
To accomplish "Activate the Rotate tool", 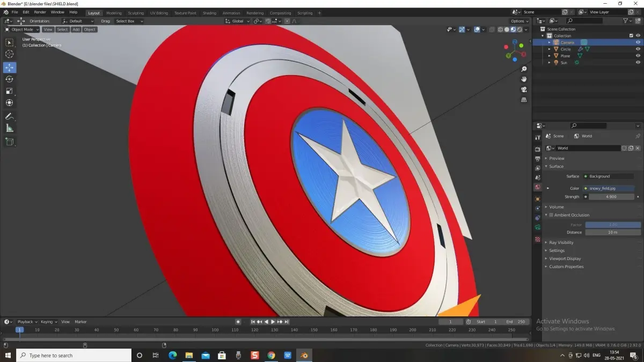I will click(x=10, y=79).
